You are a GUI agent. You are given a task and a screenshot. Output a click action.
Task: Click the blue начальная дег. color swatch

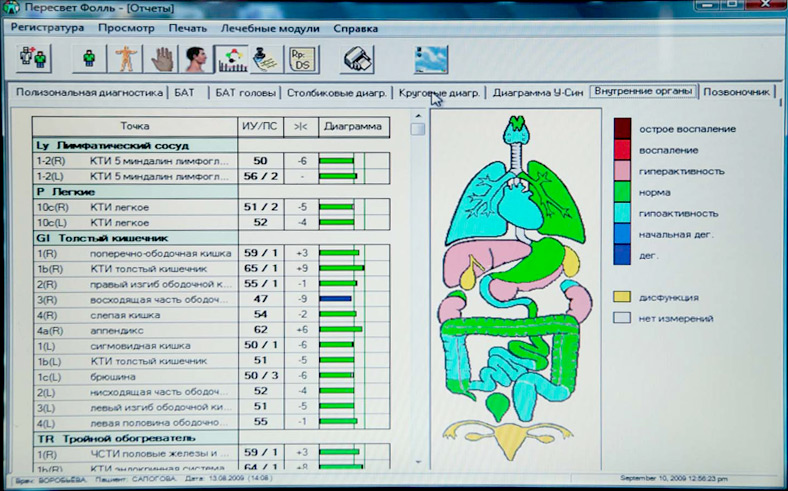click(x=622, y=234)
